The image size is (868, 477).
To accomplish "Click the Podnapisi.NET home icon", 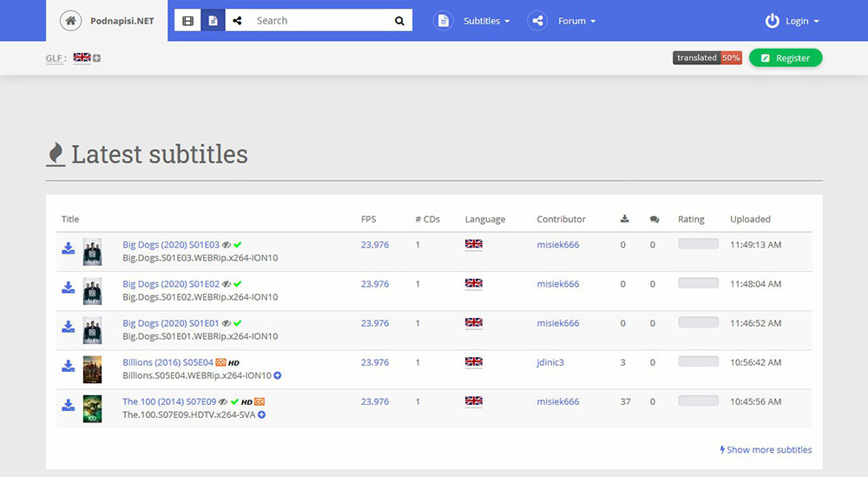I will coord(71,21).
